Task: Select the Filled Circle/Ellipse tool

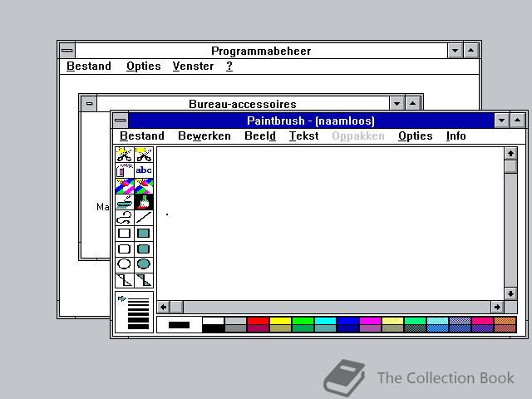Action: 144,264
